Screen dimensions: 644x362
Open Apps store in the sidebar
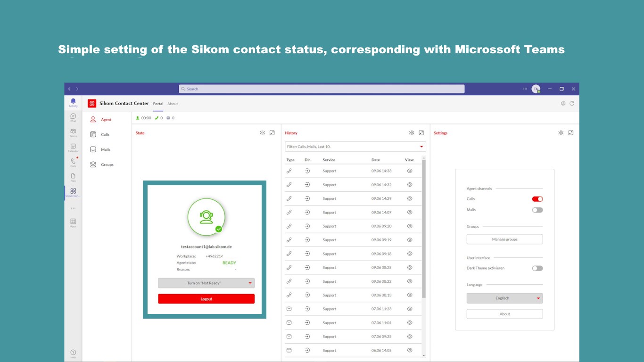(x=73, y=222)
